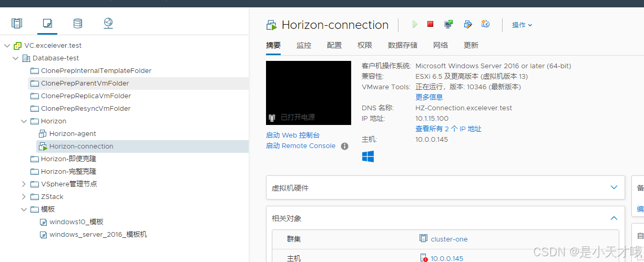Open the cluster-one link

pos(449,239)
